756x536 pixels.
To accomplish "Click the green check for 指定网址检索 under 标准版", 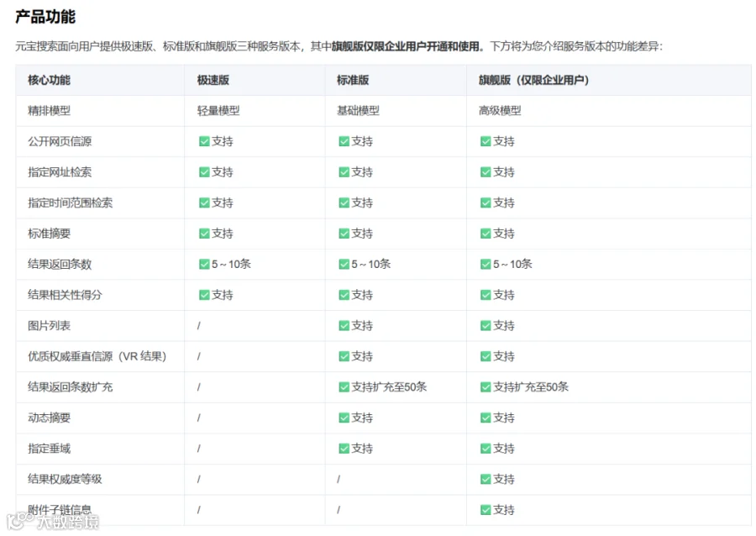I will tap(344, 172).
